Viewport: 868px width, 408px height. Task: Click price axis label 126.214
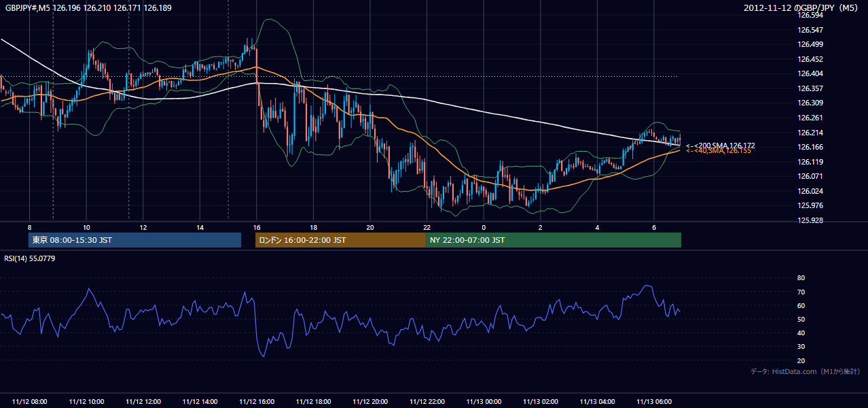810,133
